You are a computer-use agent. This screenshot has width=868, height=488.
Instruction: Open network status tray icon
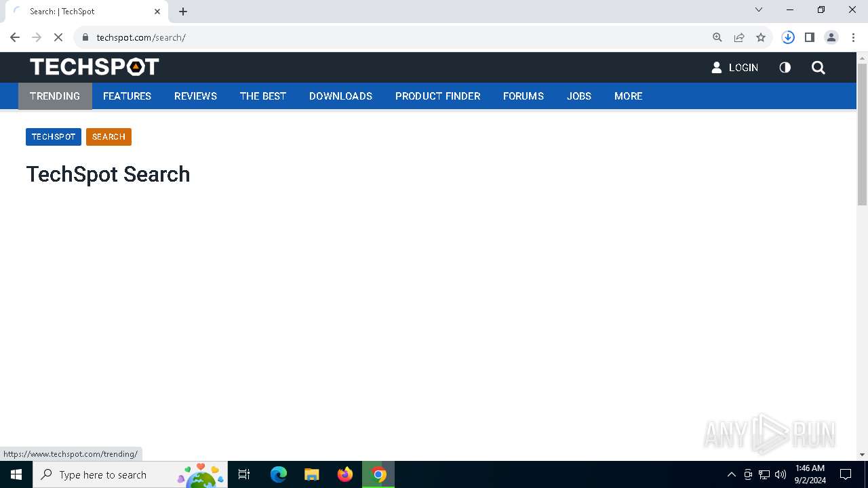tap(764, 474)
